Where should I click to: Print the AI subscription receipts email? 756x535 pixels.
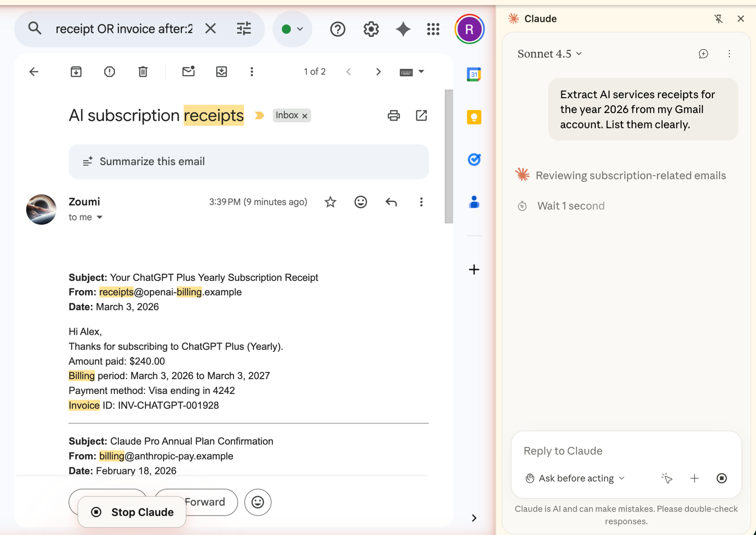click(394, 116)
